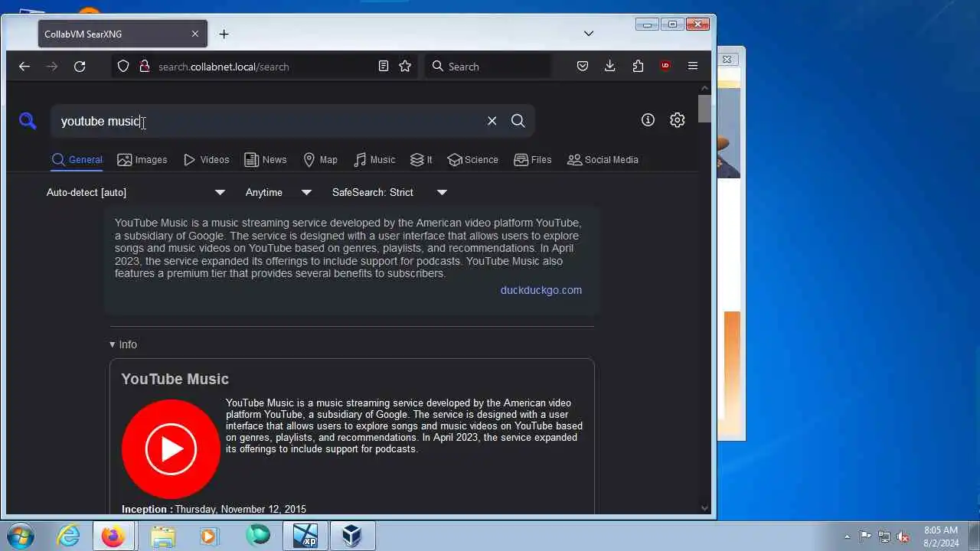Select the Firefox taskbar button

[113, 536]
